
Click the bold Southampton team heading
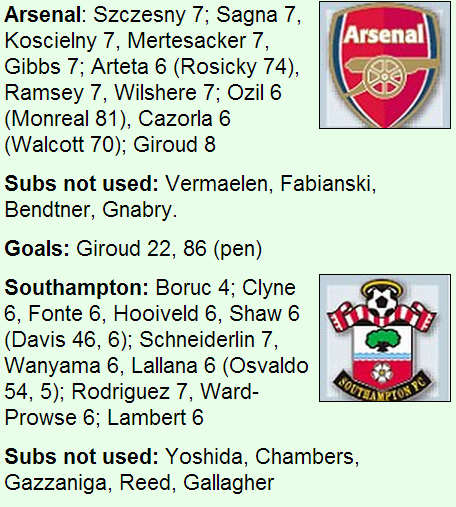76,288
